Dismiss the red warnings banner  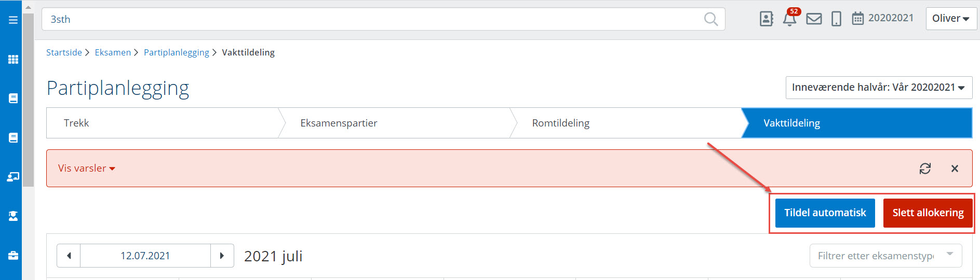(x=955, y=169)
